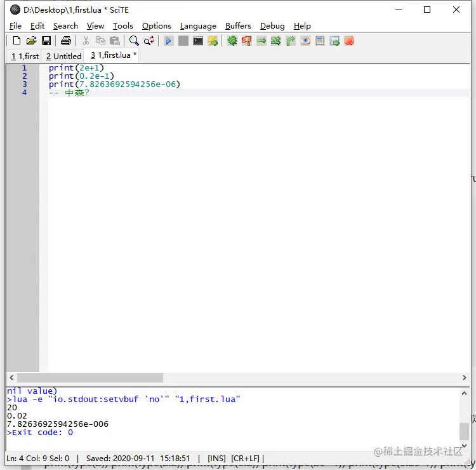
Task: Start debugging with the green bug icon
Action: 232,41
